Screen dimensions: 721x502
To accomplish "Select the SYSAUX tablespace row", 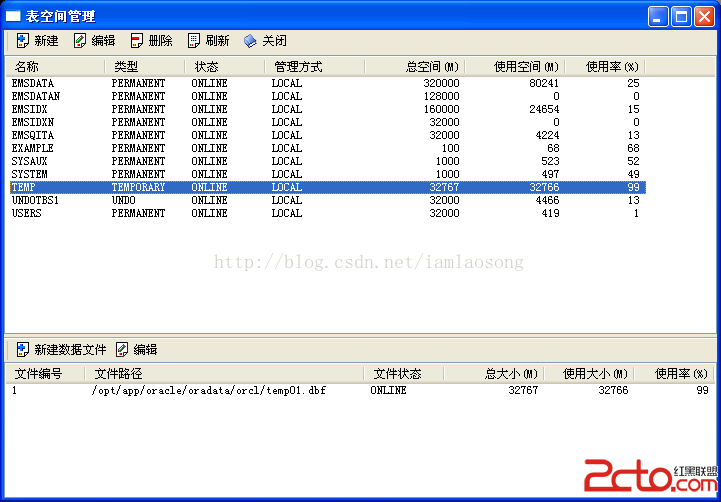I will pyautogui.click(x=327, y=161).
